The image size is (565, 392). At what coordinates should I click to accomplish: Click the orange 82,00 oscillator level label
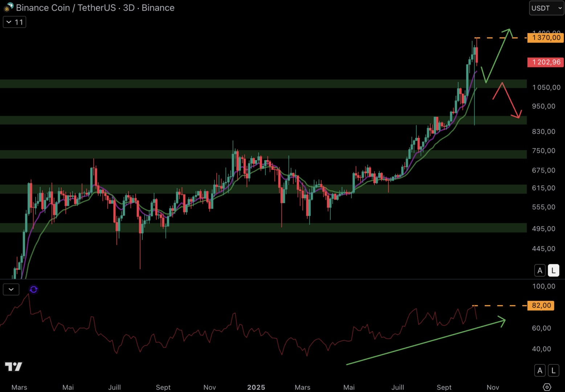click(541, 306)
